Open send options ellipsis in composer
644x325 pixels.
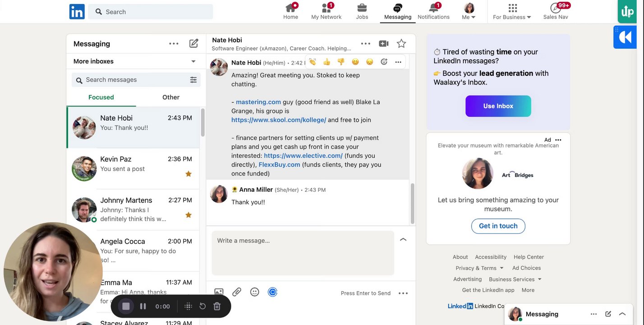click(403, 293)
